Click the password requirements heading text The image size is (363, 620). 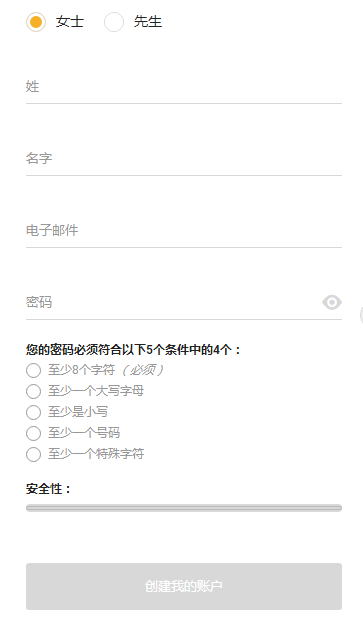click(133, 350)
